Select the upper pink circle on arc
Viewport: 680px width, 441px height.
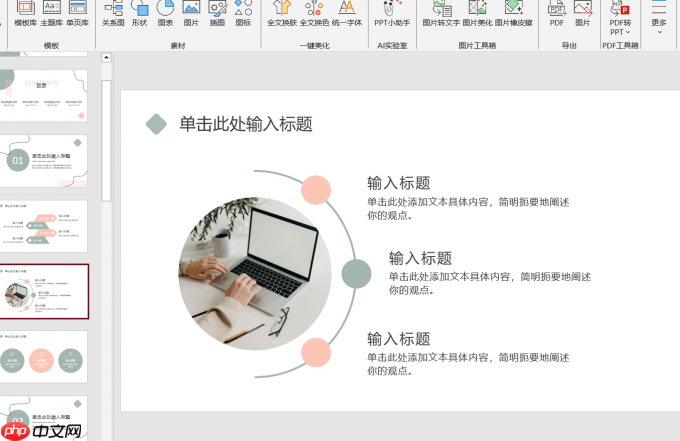point(316,190)
